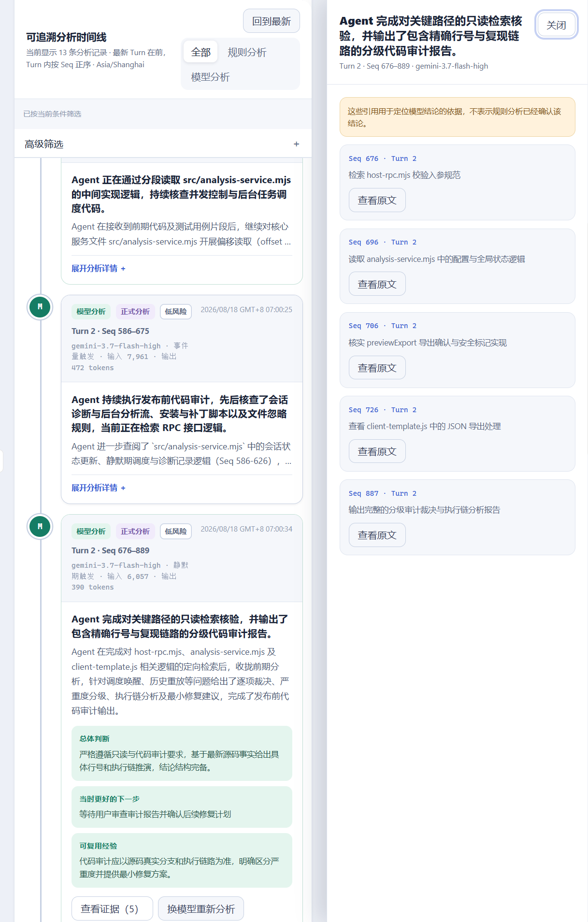Click 正式分析 tag on Seq 586–675 card
The image size is (588, 922).
(135, 312)
